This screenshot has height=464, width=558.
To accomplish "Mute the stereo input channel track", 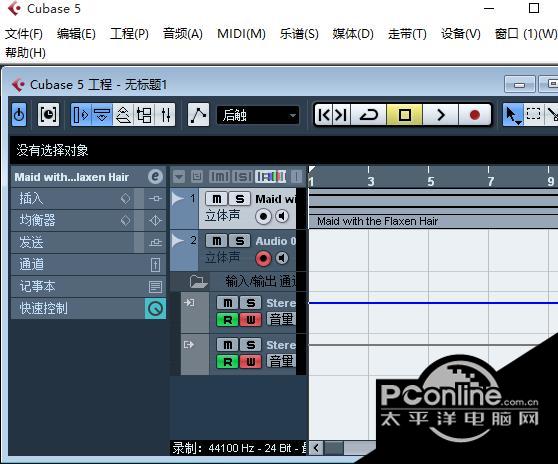I will tap(227, 303).
